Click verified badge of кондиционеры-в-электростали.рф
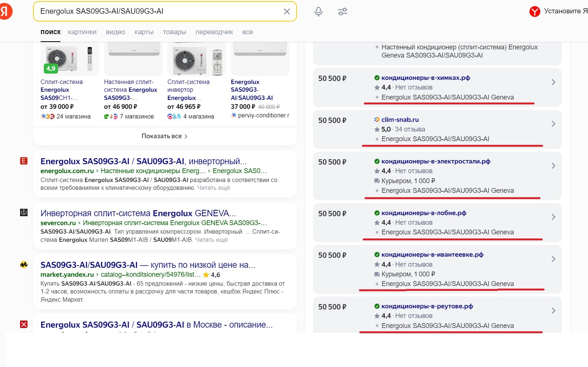Viewport: 588px width, 367px height. 377,161
